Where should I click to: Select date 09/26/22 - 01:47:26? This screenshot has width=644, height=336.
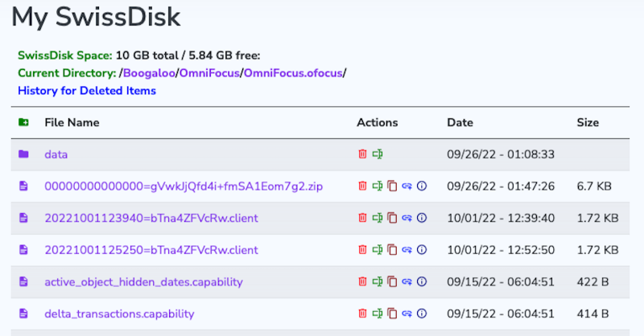(x=501, y=186)
